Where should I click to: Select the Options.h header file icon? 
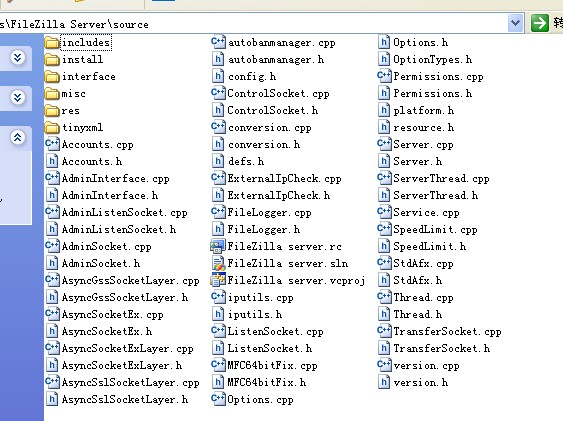coord(384,42)
